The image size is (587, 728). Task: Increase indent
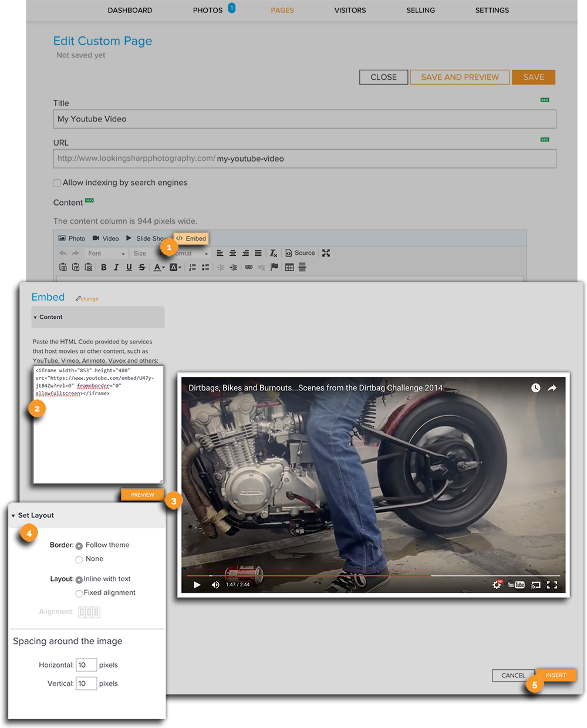tap(234, 267)
